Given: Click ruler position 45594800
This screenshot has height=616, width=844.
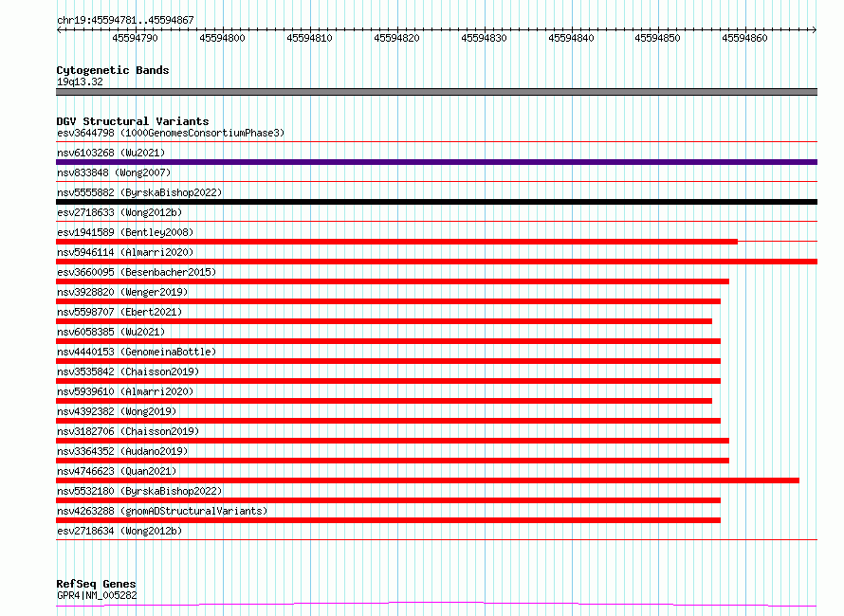Looking at the screenshot, I should (x=222, y=38).
